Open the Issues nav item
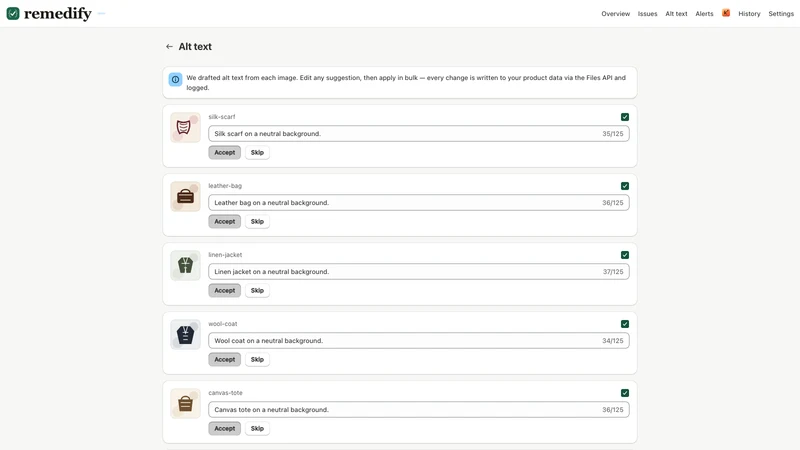Image resolution: width=800 pixels, height=450 pixels. pos(647,14)
